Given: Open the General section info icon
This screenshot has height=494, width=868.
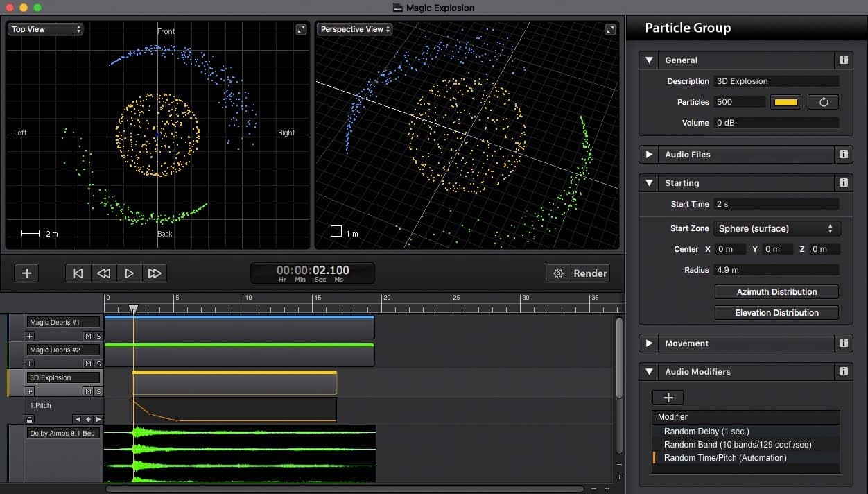Looking at the screenshot, I should [844, 60].
